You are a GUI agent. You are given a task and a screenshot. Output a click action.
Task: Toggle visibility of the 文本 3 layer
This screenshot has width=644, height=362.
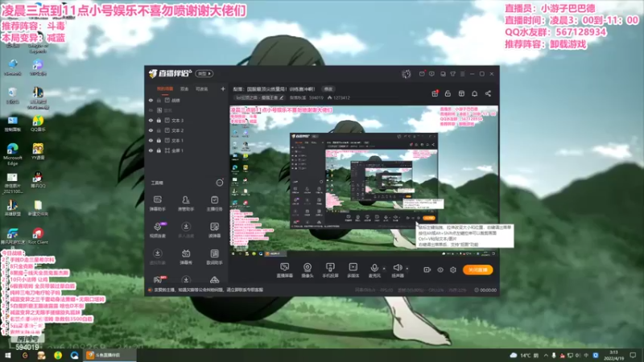point(151,120)
